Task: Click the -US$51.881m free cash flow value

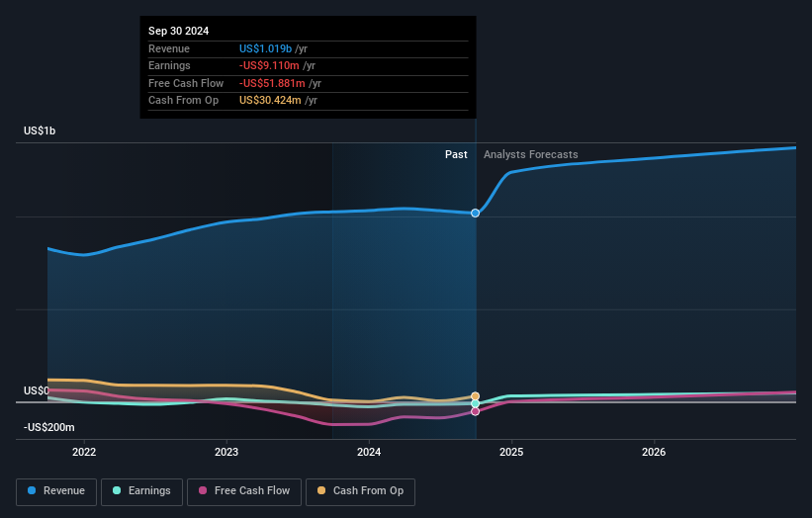Action: [272, 83]
